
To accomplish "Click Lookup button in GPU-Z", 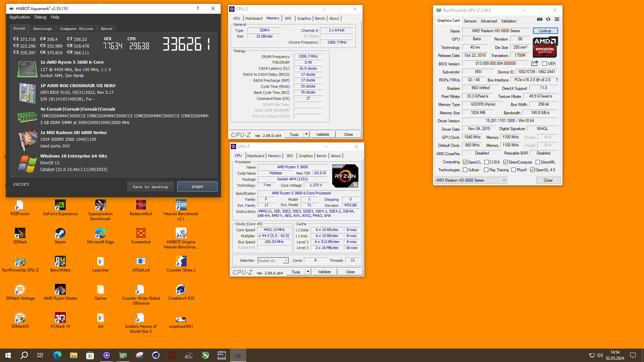I will pos(545,31).
